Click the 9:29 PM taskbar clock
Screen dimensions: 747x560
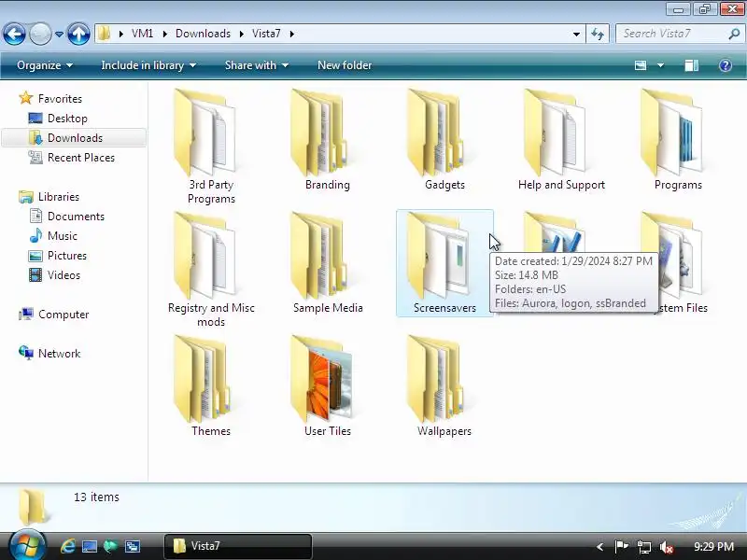point(713,547)
